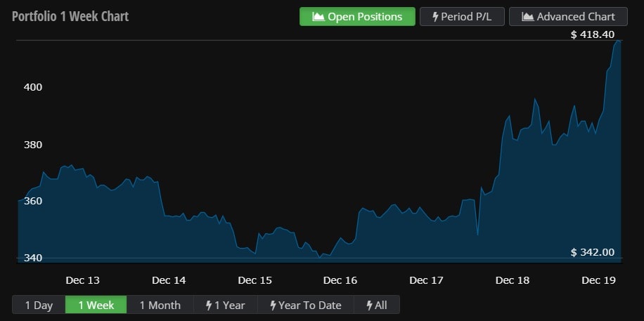This screenshot has height=321, width=644.
Task: Click the area chart icon on Open Positions
Action: click(318, 17)
